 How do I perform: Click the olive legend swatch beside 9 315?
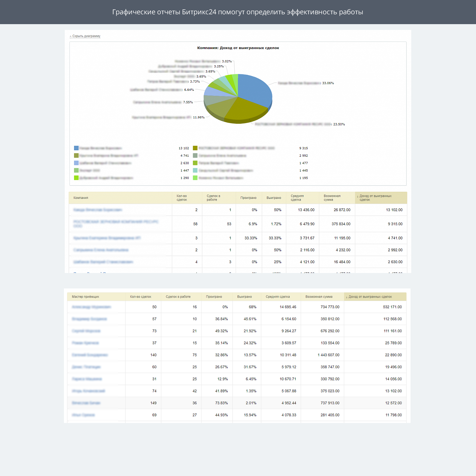coord(195,148)
